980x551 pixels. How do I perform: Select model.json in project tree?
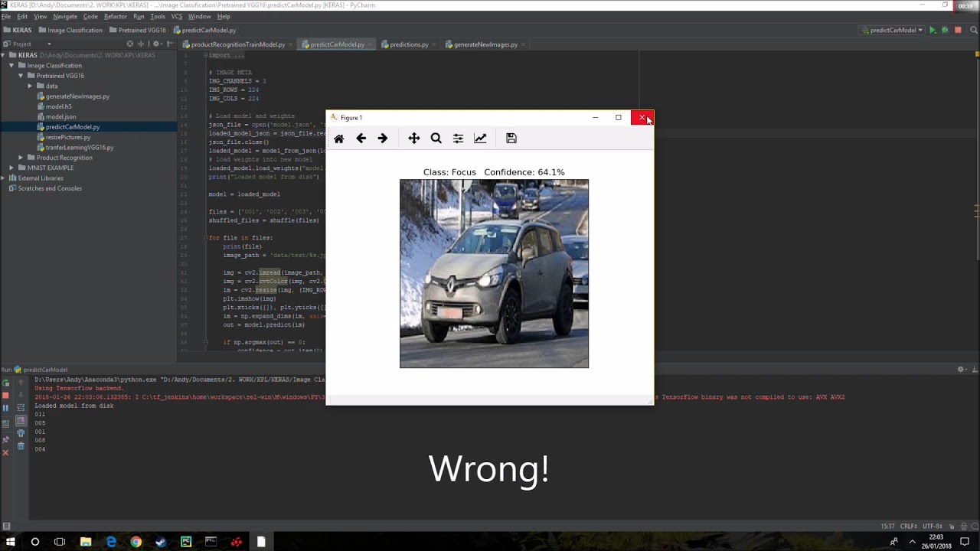(60, 116)
